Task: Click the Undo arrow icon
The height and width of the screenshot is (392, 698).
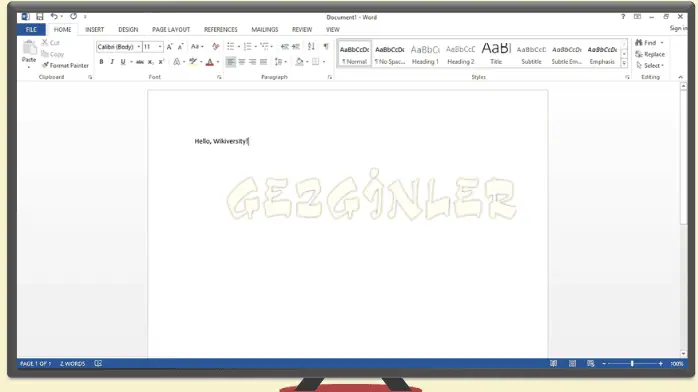Action: [54, 16]
